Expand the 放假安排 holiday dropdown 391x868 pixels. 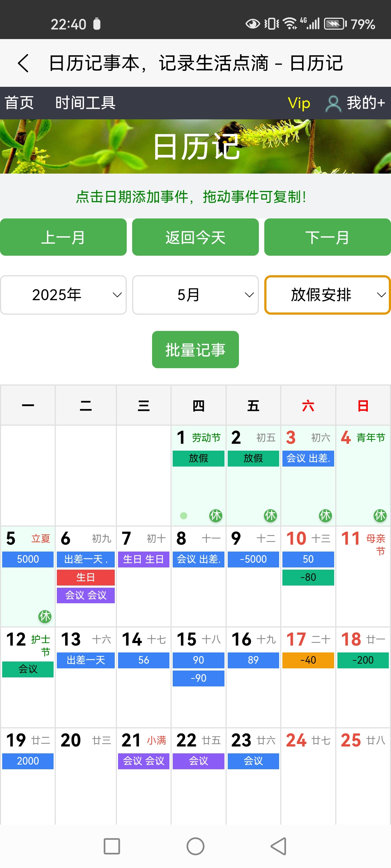point(327,295)
